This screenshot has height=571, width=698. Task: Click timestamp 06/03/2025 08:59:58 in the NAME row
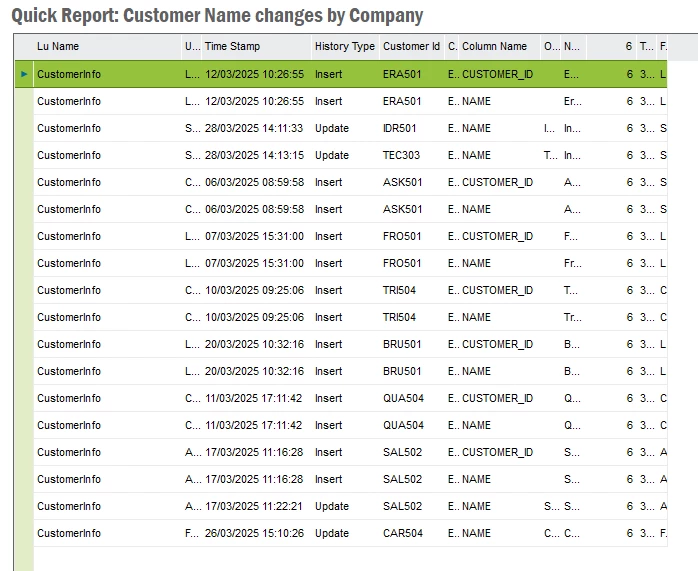tap(254, 209)
